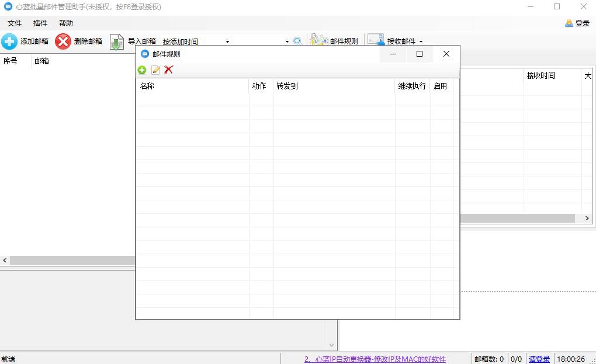Screen dimensions: 596x364
Task: Open the 心蓝IP自动更换器 advertisement link
Action: point(375,359)
